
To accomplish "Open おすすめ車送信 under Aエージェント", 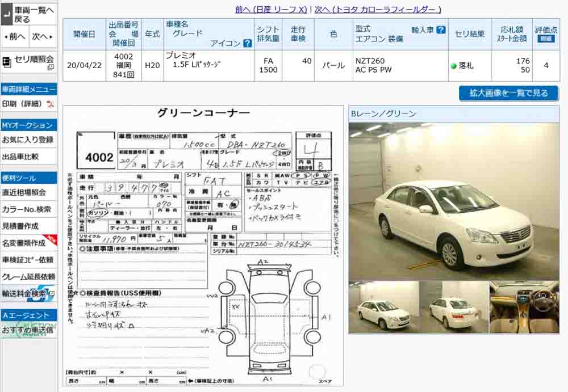I will (27, 330).
